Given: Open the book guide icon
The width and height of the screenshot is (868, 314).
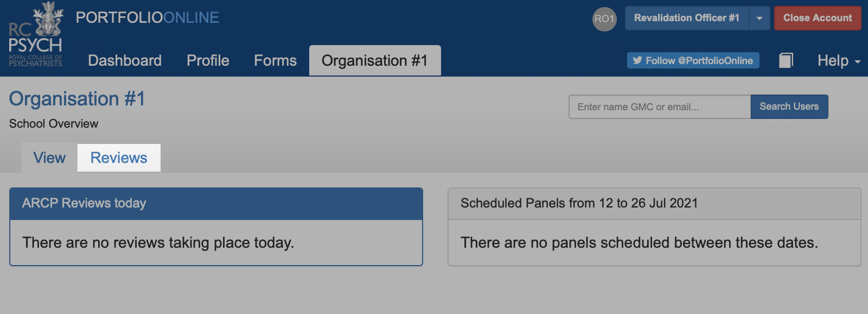Looking at the screenshot, I should tap(786, 60).
